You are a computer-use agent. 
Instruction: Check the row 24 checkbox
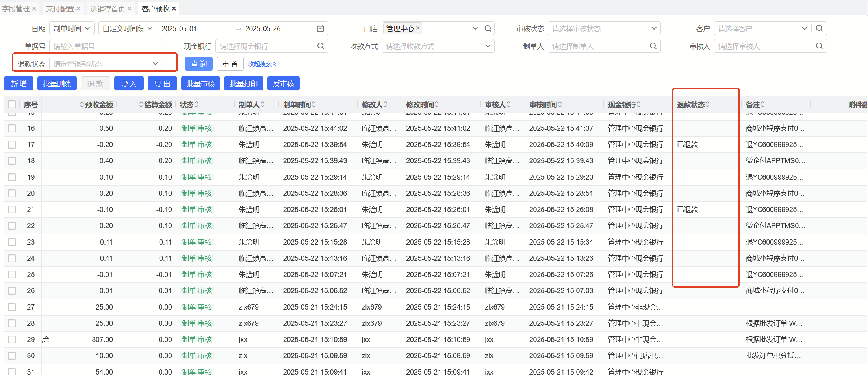[x=12, y=258]
